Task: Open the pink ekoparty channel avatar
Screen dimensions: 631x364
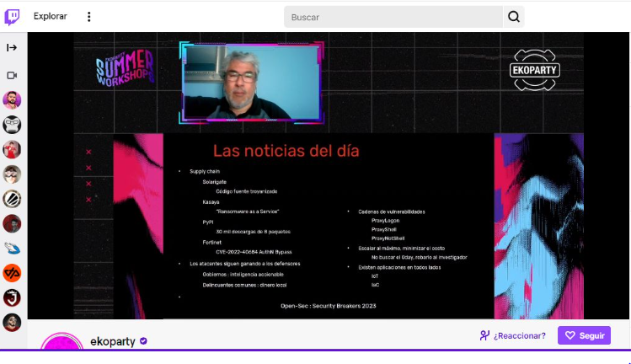Action: pyautogui.click(x=61, y=340)
